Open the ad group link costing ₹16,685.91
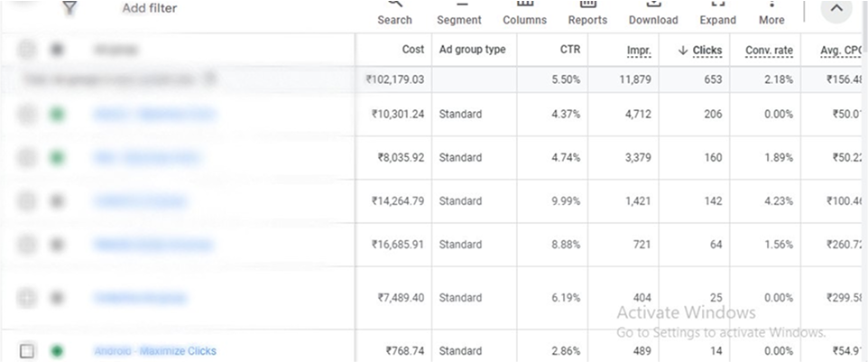Screen dimensions: 868x362 [x=153, y=245]
